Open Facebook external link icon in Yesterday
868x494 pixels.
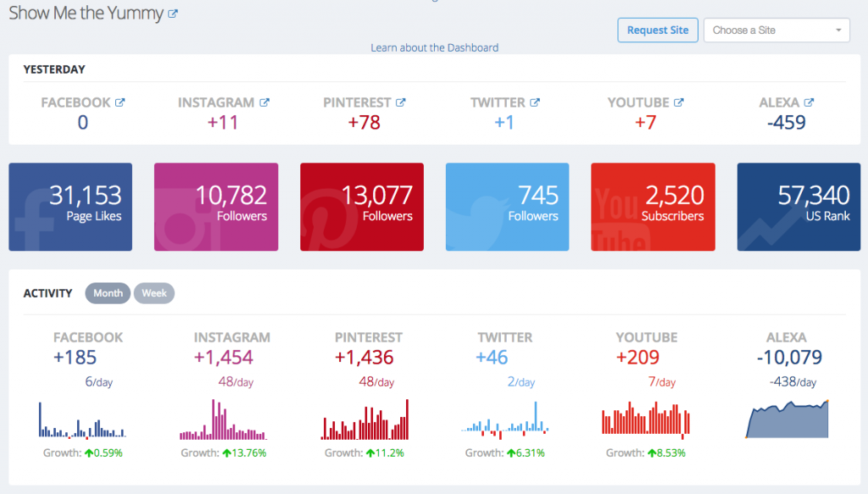pos(120,103)
